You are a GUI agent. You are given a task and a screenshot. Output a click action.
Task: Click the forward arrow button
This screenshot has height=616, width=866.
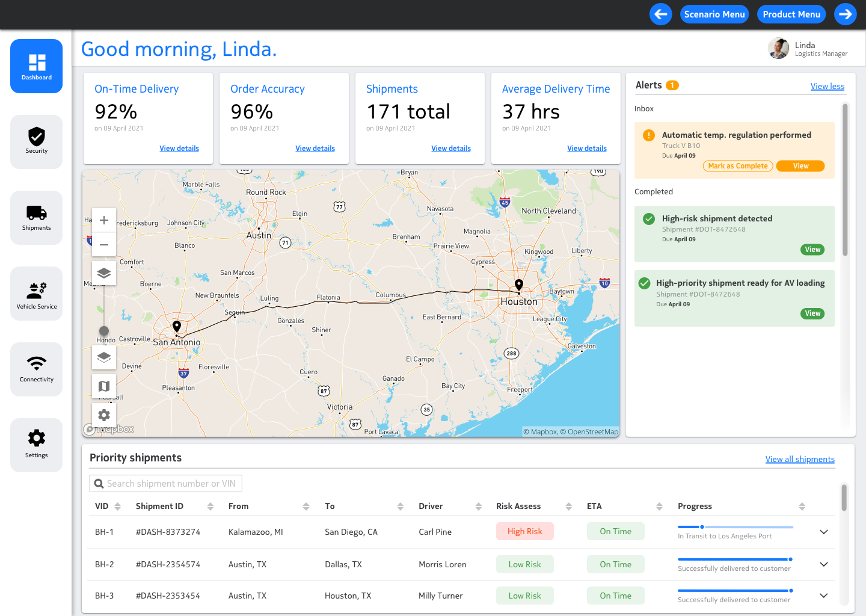(846, 14)
